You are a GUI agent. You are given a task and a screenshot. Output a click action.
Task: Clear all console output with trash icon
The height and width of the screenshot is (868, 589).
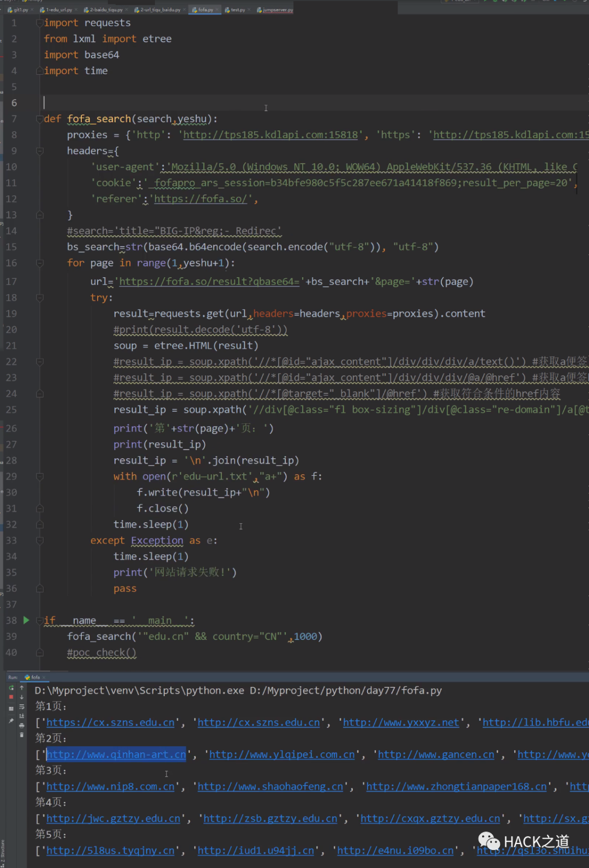coord(22,735)
